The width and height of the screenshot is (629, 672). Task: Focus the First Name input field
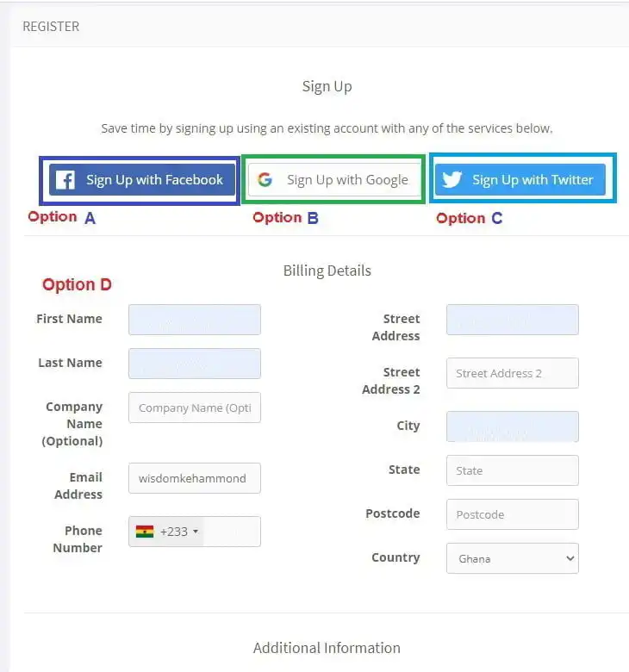(x=194, y=320)
